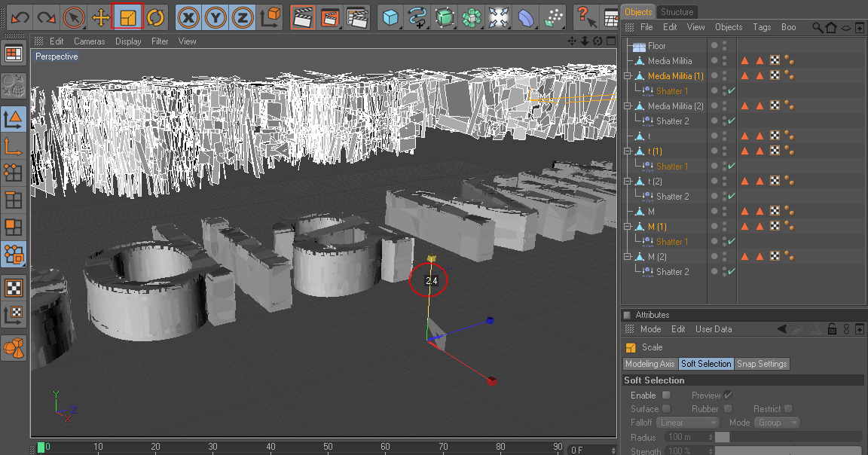
Task: Collapse the t (2) tree node
Action: tap(628, 181)
